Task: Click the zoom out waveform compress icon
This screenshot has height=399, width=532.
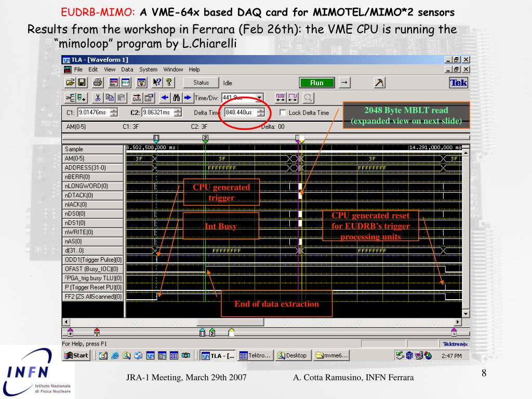Action: 281,98
